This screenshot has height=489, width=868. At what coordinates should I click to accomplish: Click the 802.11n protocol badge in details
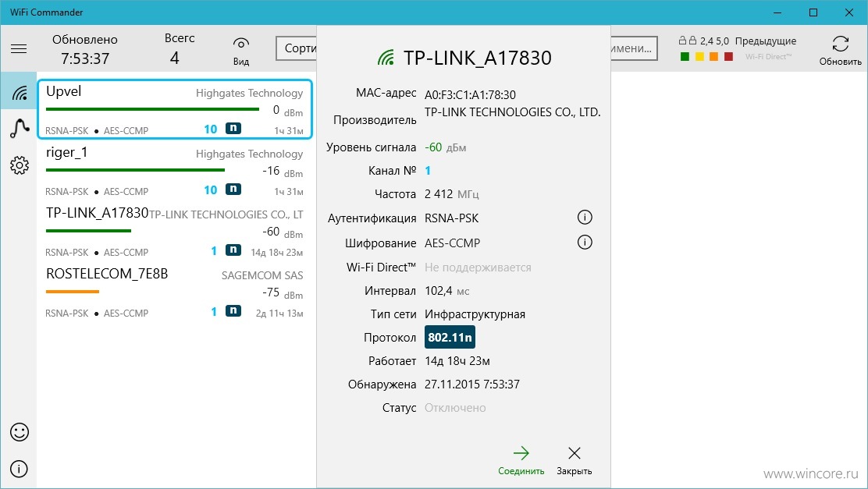click(x=450, y=338)
